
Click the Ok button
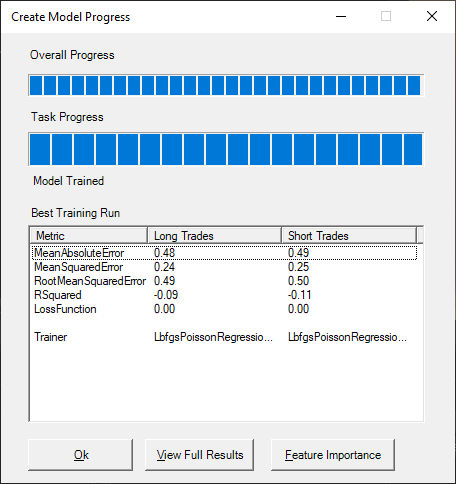click(x=80, y=455)
